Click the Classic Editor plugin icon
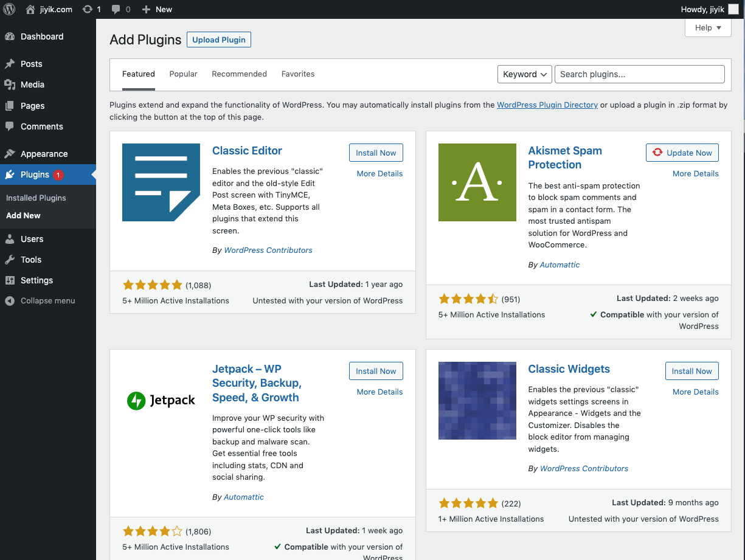 [161, 182]
